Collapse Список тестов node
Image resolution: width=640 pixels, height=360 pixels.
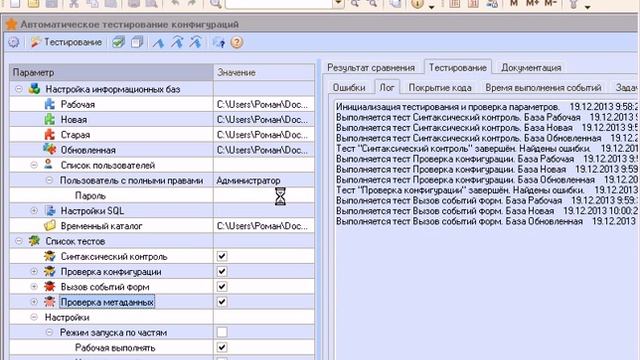click(x=19, y=241)
